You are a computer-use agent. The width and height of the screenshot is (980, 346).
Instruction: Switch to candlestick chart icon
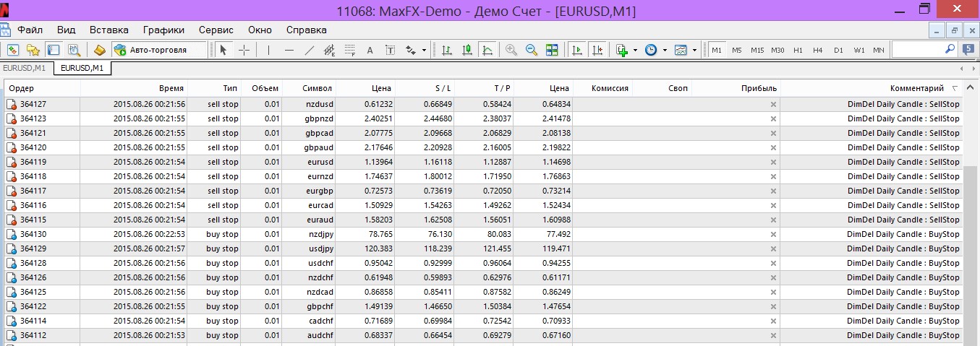click(x=466, y=50)
